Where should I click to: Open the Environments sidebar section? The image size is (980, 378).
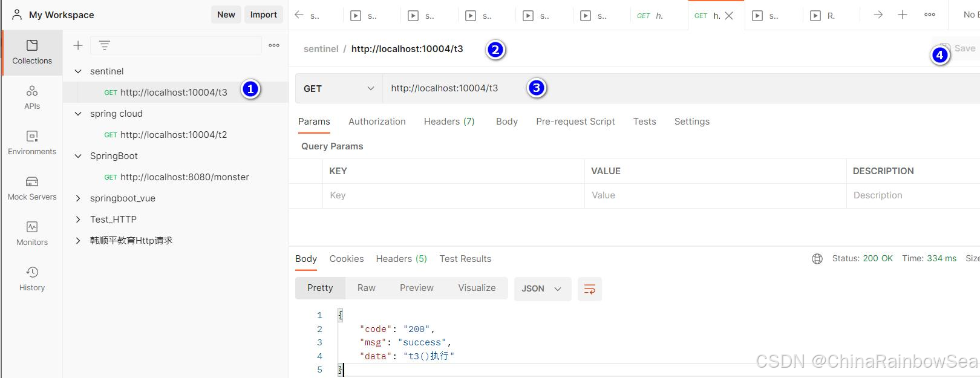click(x=32, y=143)
